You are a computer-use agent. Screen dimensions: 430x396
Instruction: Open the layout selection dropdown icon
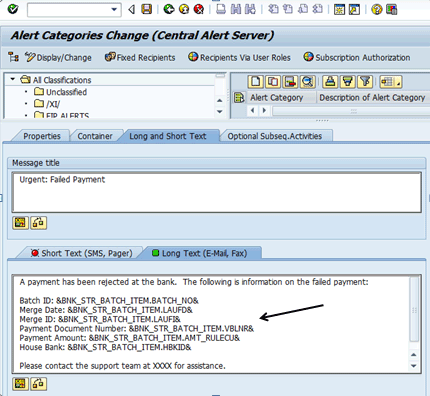391,82
